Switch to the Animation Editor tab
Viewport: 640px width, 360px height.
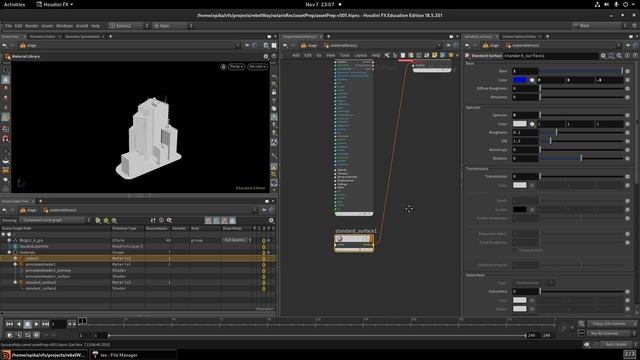click(42, 36)
